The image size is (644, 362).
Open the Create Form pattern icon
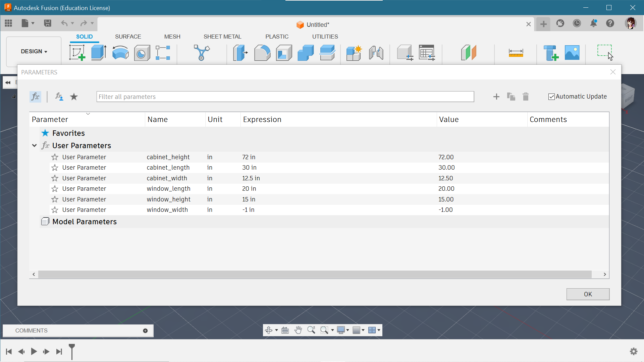tap(163, 53)
